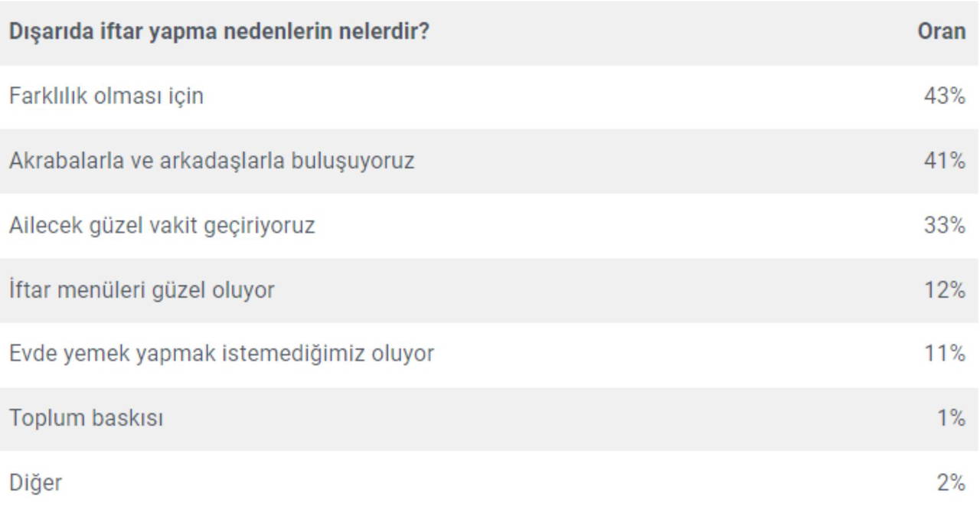Click the word 'iftar' in the header
Viewport: 980px width, 519px height.
point(122,33)
